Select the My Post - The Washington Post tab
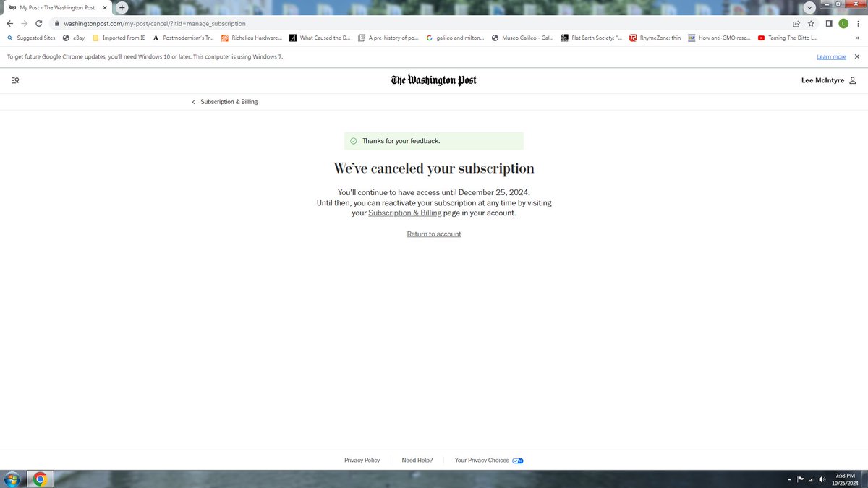 point(58,7)
